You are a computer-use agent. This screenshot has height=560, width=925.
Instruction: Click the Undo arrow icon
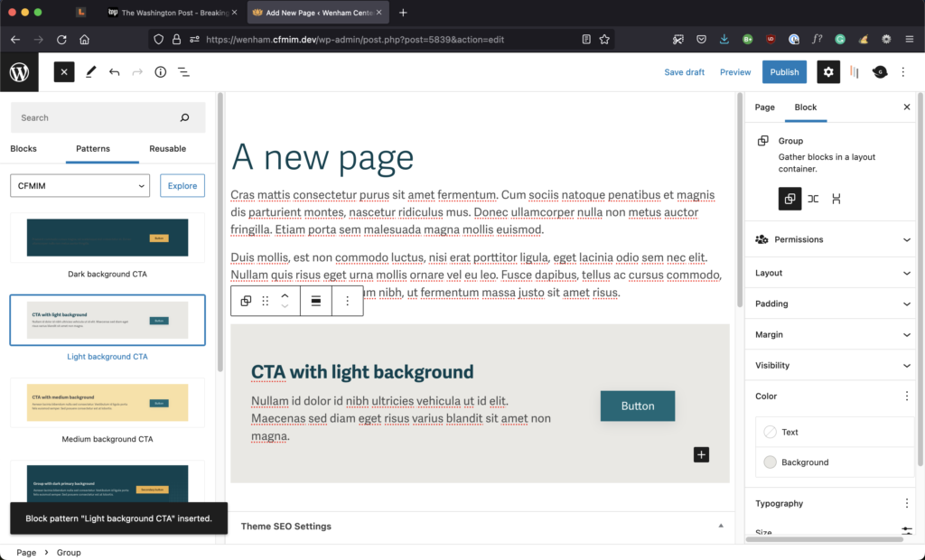(x=115, y=72)
